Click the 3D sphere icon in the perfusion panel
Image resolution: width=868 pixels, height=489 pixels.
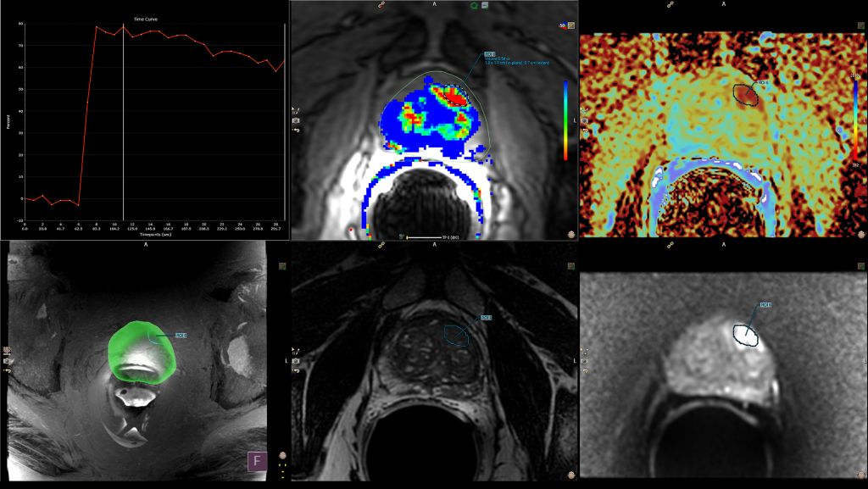pos(571,234)
